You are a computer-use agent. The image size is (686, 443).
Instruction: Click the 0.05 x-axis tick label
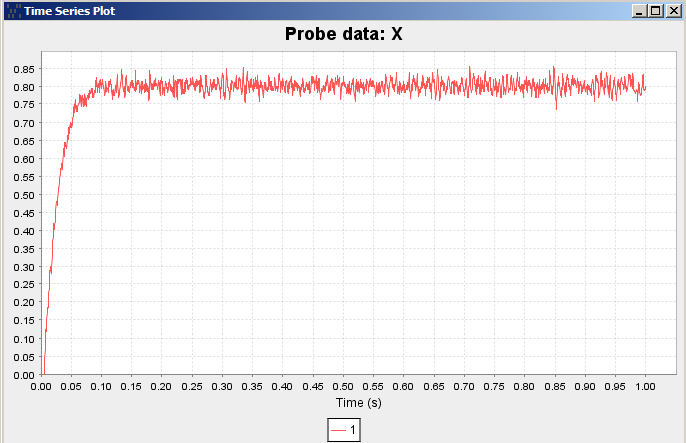71,387
